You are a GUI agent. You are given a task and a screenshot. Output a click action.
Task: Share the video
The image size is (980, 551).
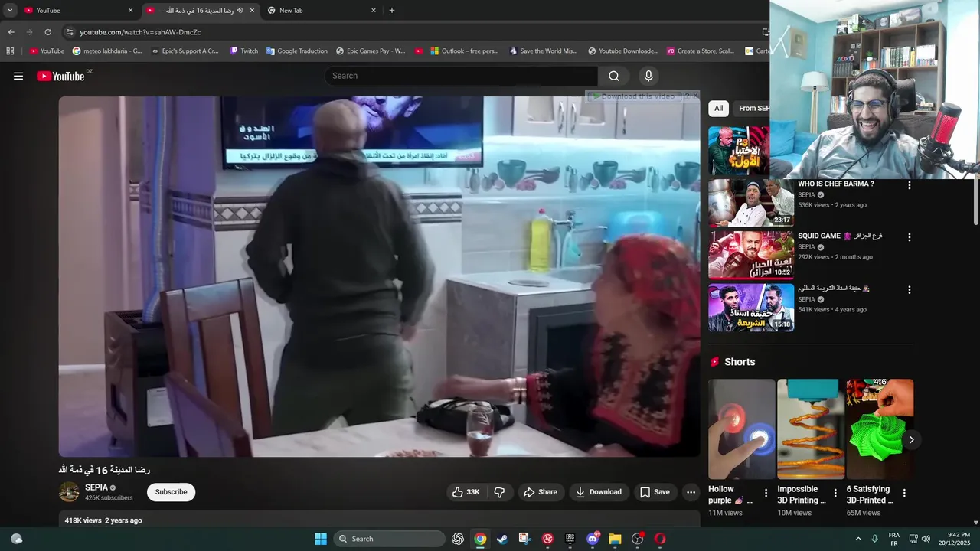tap(541, 492)
